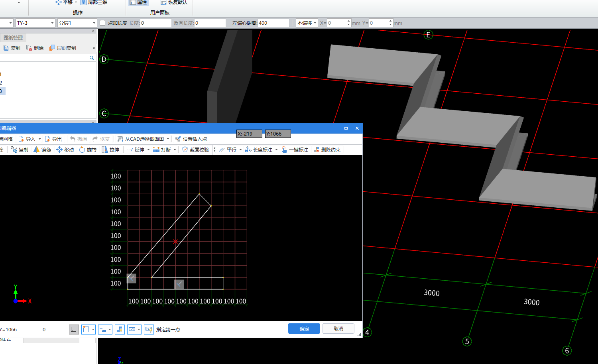Click the 确定 confirm button
The height and width of the screenshot is (364, 598).
[304, 329]
